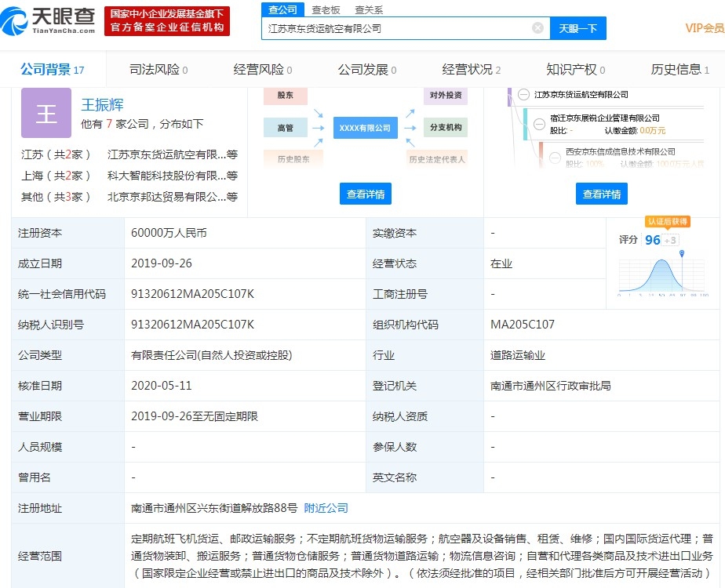Click the 王 avatar tile
This screenshot has height=588, width=725.
pyautogui.click(x=46, y=113)
